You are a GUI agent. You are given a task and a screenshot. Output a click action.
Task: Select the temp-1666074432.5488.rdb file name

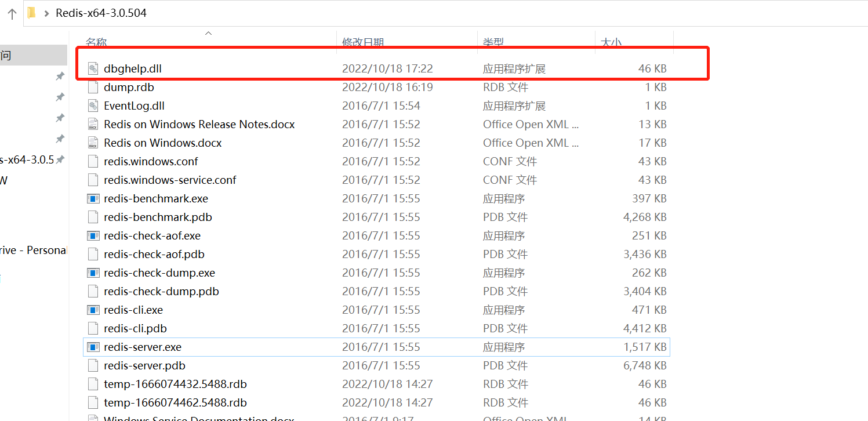click(175, 384)
